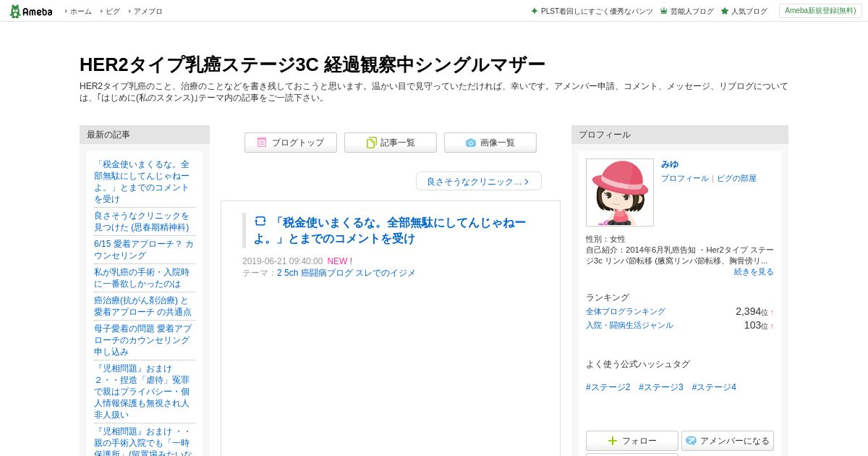The width and height of the screenshot is (868, 456).
Task: Open the ホーム link in top bar
Action: (80, 11)
